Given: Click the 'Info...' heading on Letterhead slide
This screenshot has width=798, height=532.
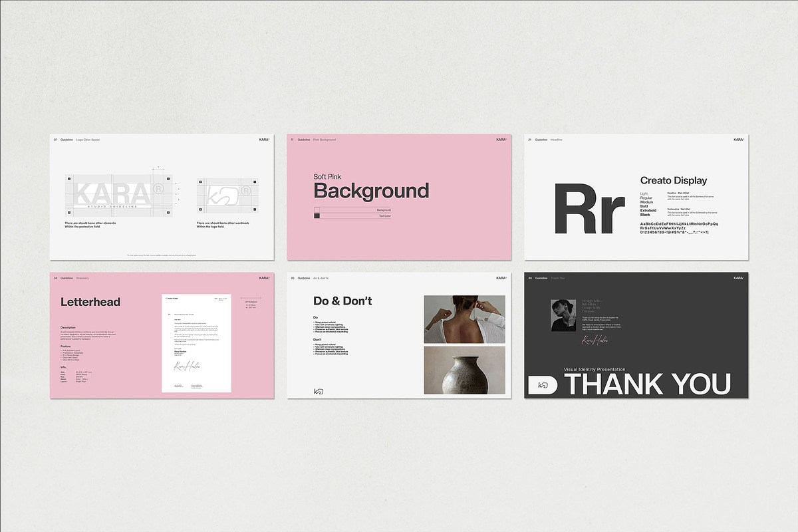Looking at the screenshot, I should click(x=64, y=367).
